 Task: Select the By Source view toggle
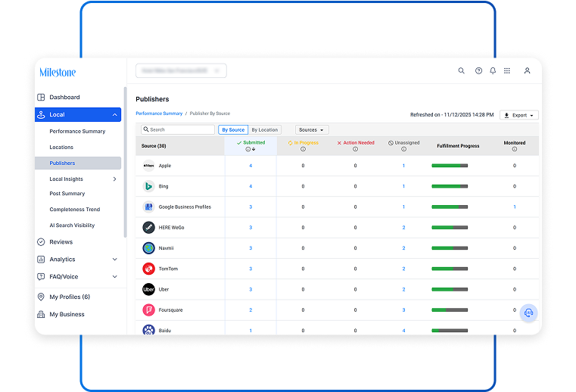point(233,130)
